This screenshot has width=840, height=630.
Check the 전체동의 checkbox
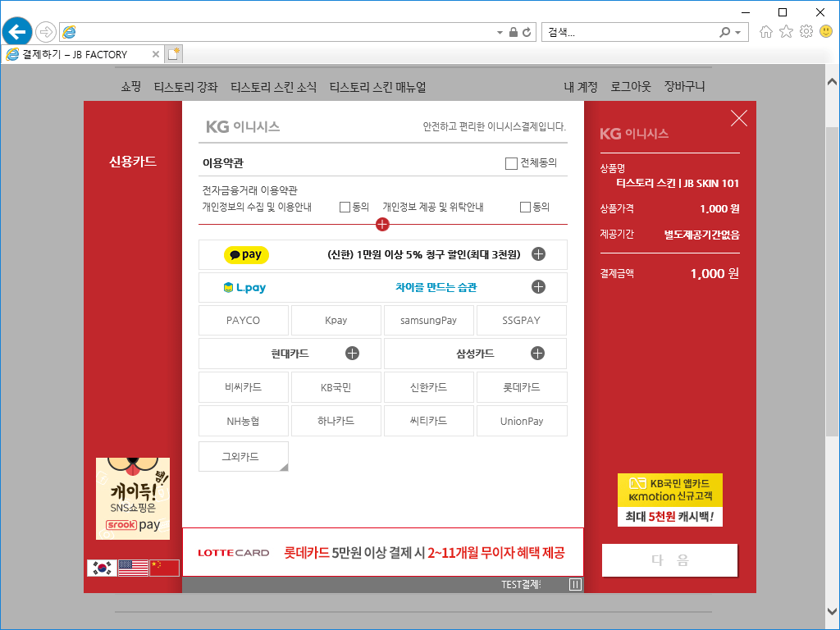[x=511, y=163]
